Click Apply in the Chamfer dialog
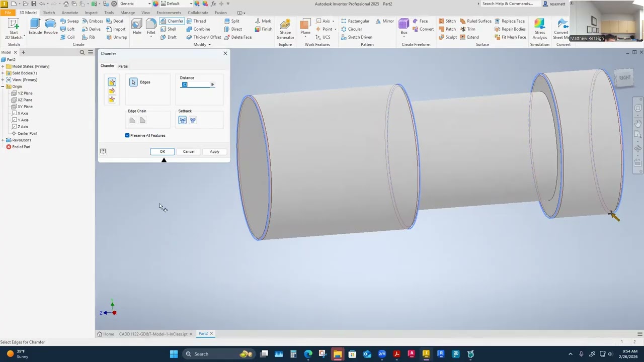Image resolution: width=644 pixels, height=362 pixels. pos(214,151)
